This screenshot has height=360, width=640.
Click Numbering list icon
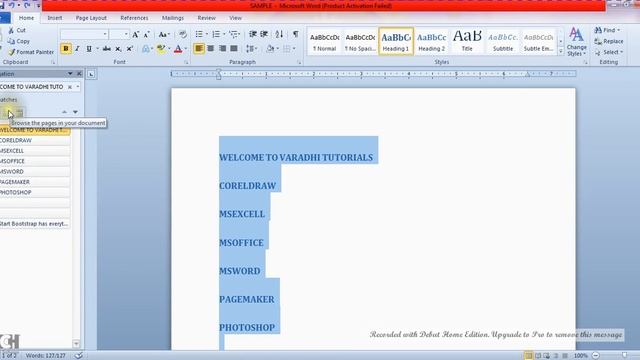pos(216,34)
